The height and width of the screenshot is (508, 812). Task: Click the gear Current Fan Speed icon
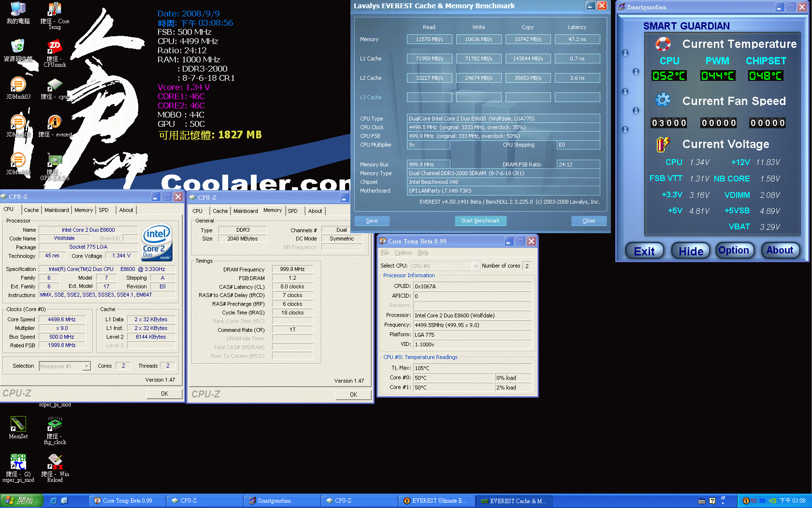pos(663,100)
